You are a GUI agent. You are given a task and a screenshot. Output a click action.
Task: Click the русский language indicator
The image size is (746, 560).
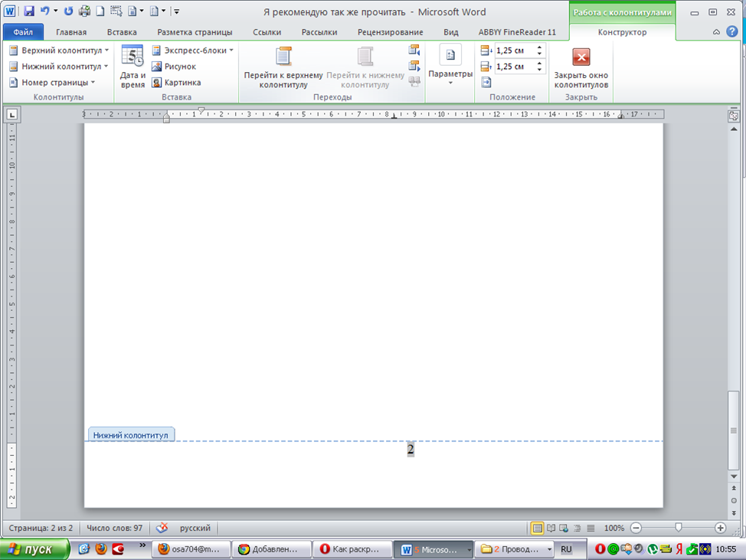195,528
